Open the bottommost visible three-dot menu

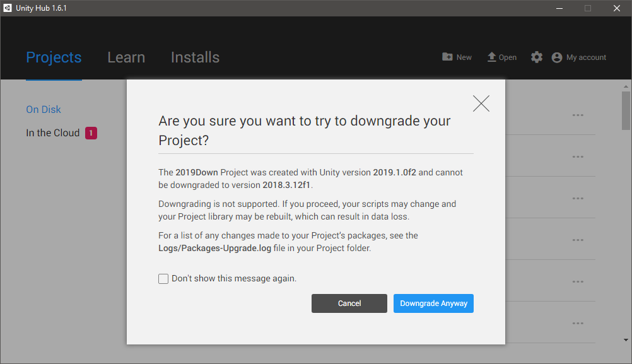[x=578, y=324]
